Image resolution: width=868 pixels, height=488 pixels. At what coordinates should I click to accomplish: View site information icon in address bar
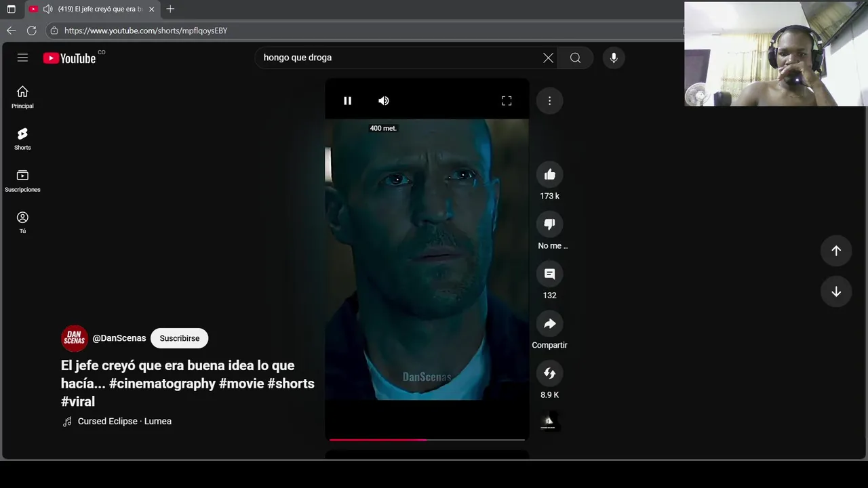point(54,30)
